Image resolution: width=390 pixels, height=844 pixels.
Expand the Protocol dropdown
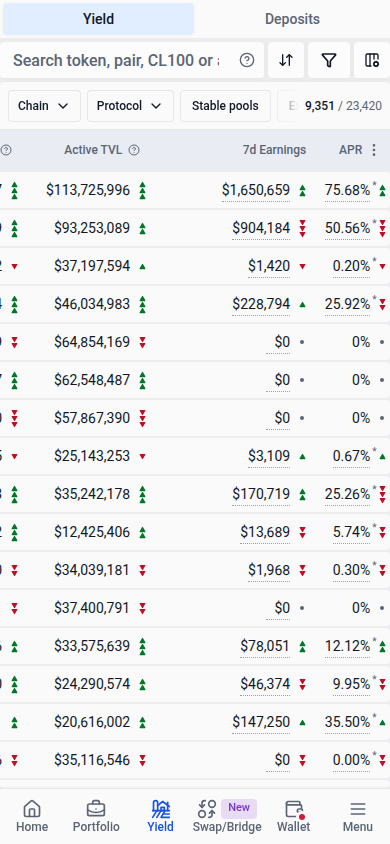coord(130,106)
